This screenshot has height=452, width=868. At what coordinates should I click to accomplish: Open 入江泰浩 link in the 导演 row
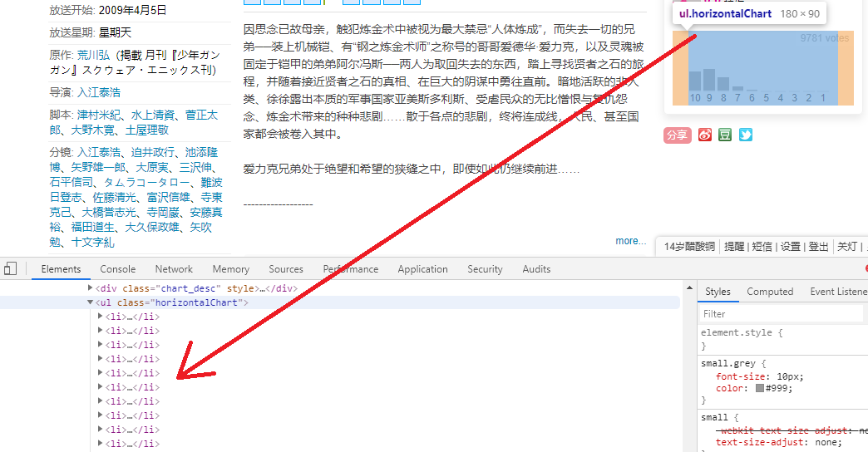(99, 92)
